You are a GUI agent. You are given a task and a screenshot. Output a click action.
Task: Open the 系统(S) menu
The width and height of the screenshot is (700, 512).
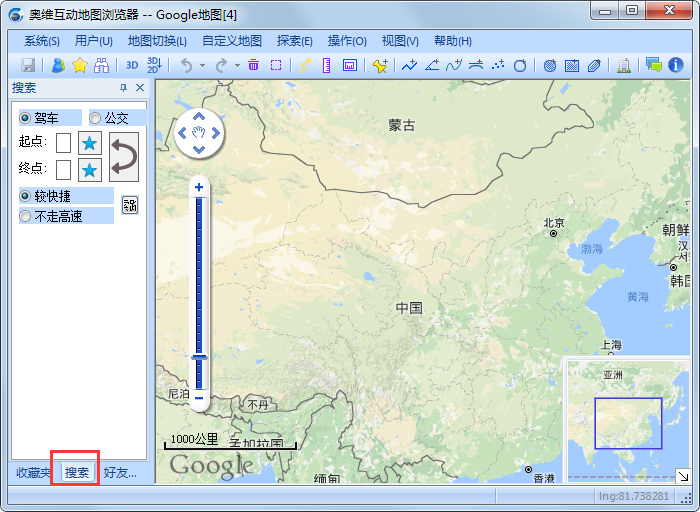point(42,41)
